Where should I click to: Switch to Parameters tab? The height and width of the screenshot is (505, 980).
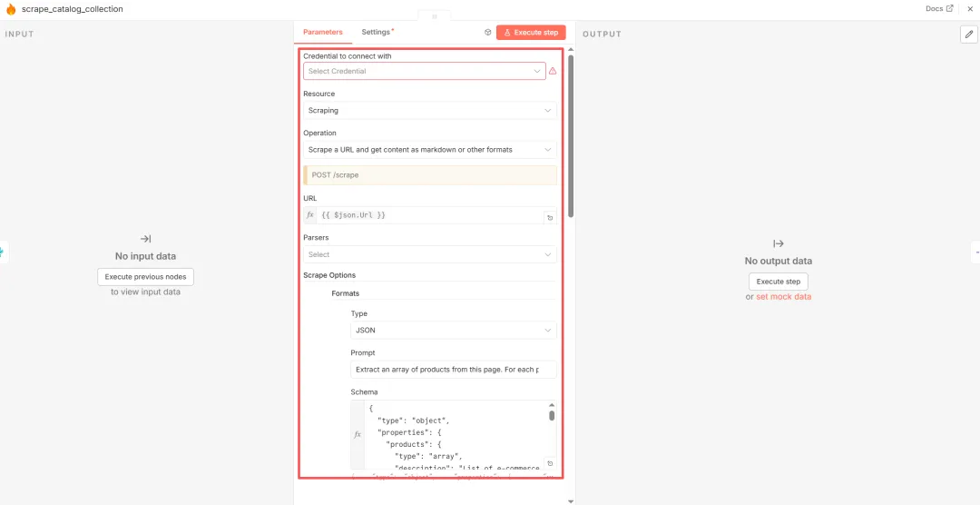[x=323, y=32]
